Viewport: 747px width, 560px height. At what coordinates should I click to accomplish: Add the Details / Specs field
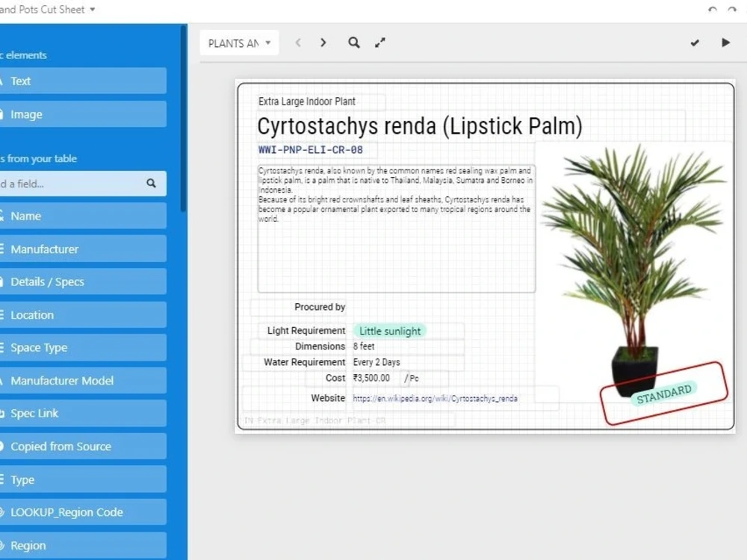[x=83, y=282]
